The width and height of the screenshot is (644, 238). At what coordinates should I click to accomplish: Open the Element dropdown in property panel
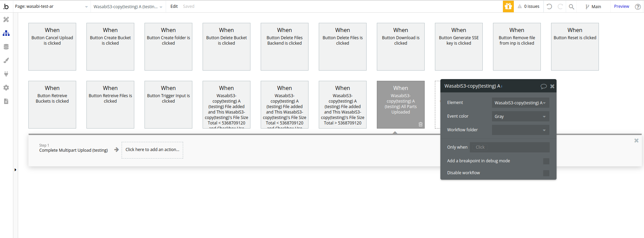[521, 103]
